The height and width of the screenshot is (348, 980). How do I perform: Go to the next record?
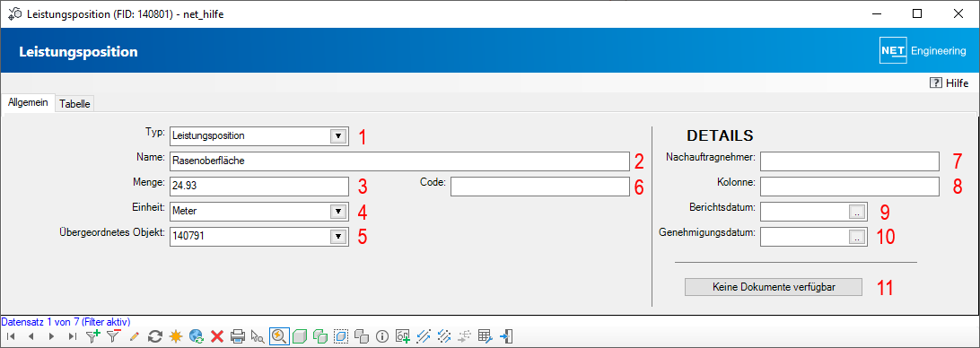pyautogui.click(x=51, y=336)
